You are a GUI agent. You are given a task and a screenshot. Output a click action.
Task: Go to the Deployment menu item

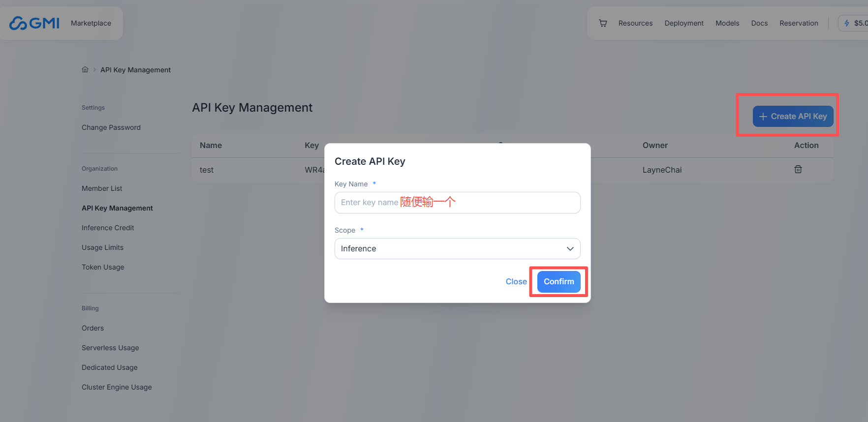tap(684, 23)
